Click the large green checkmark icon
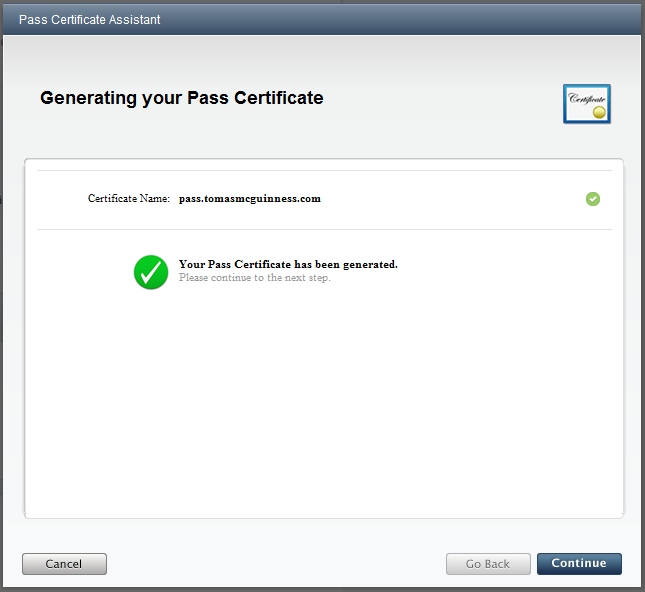Image resolution: width=645 pixels, height=592 pixels. click(x=150, y=271)
